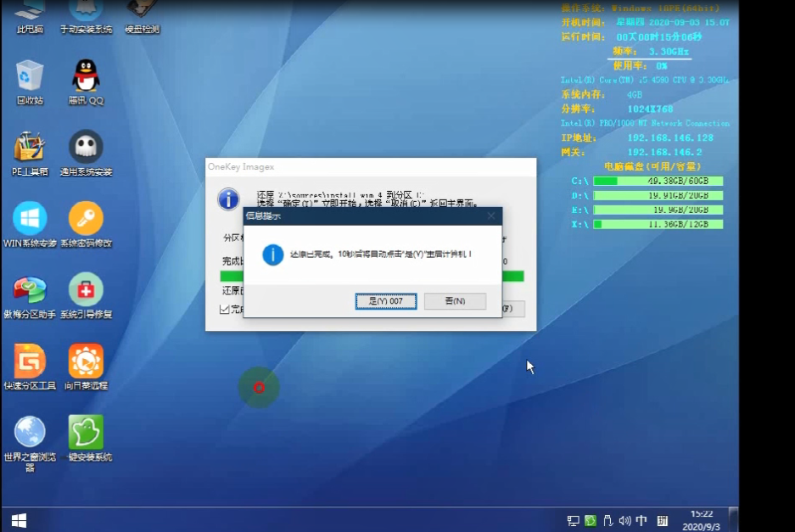Open the Windows Start button
The image size is (795, 532).
tap(19, 520)
